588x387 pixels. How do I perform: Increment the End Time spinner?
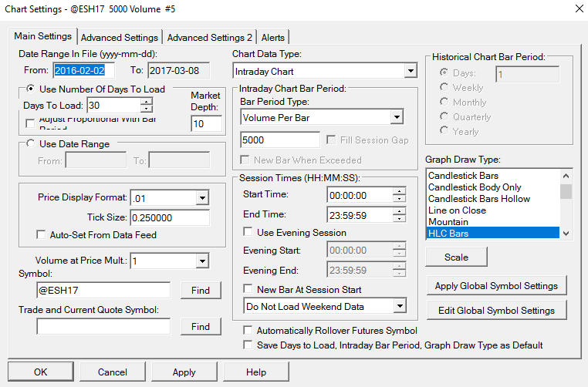click(x=400, y=211)
